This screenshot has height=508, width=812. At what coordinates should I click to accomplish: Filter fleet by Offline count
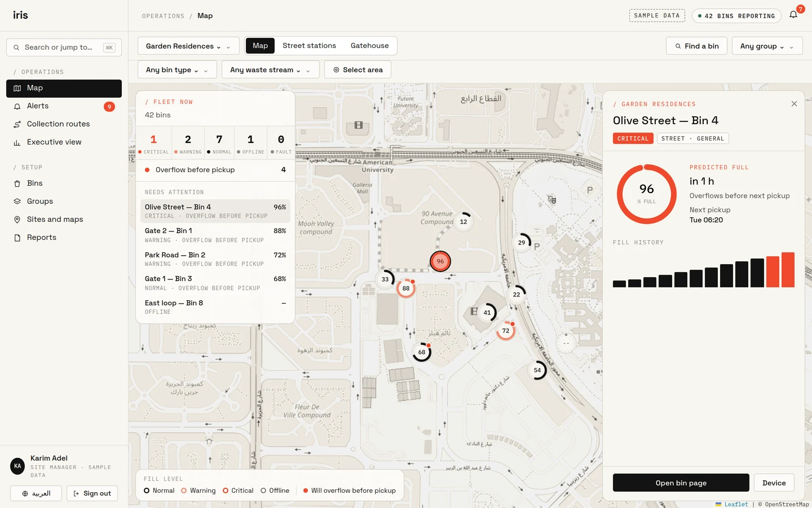click(250, 143)
